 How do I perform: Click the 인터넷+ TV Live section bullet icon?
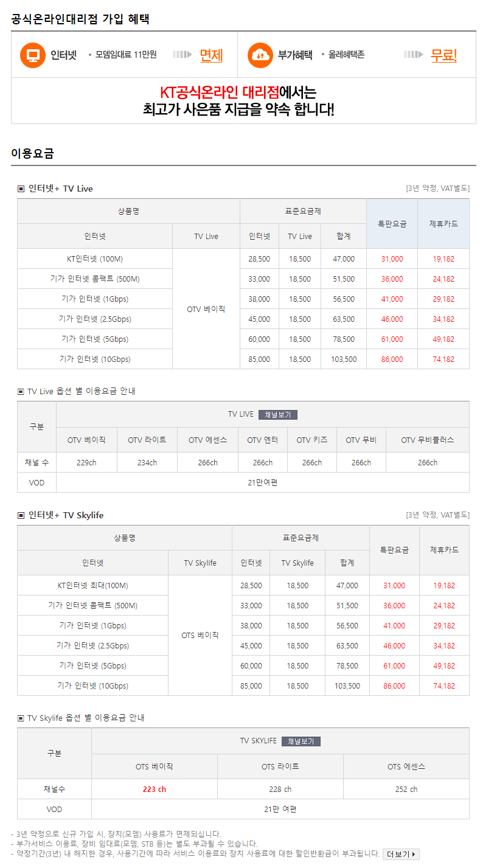tap(21, 189)
